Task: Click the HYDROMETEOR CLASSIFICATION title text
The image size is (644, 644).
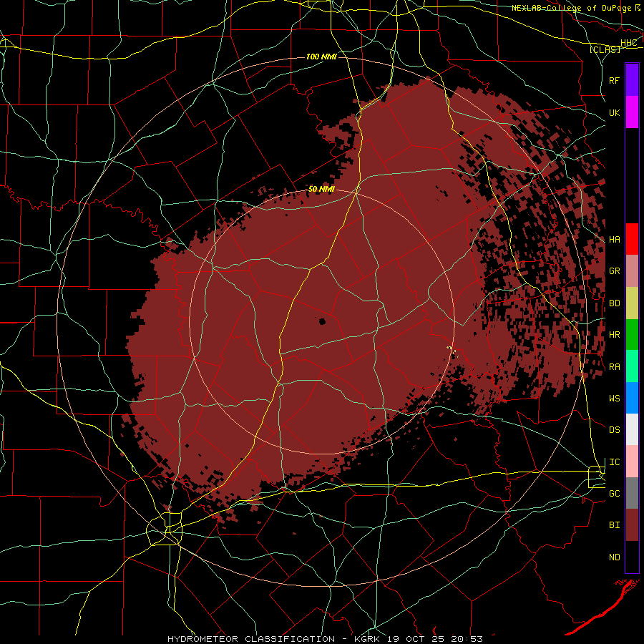Action: click(x=251, y=639)
